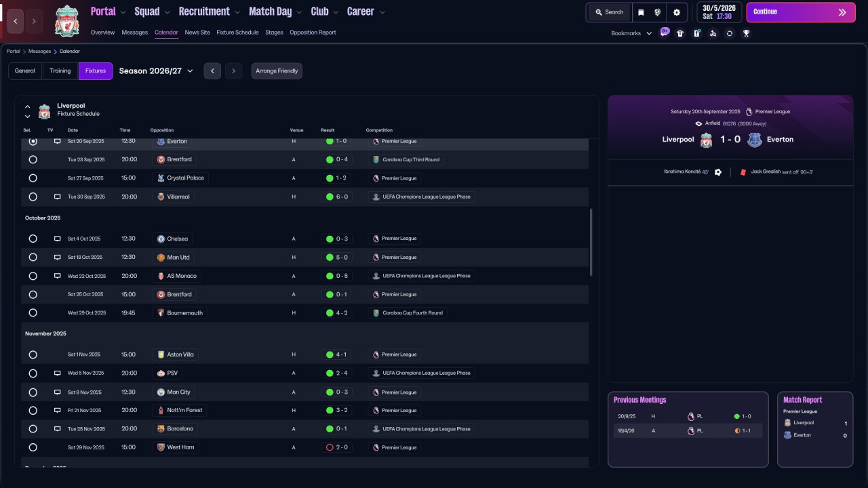This screenshot has height=488, width=868.
Task: Click the goal ball icon beside Ibrahima Konaté
Action: point(718,172)
